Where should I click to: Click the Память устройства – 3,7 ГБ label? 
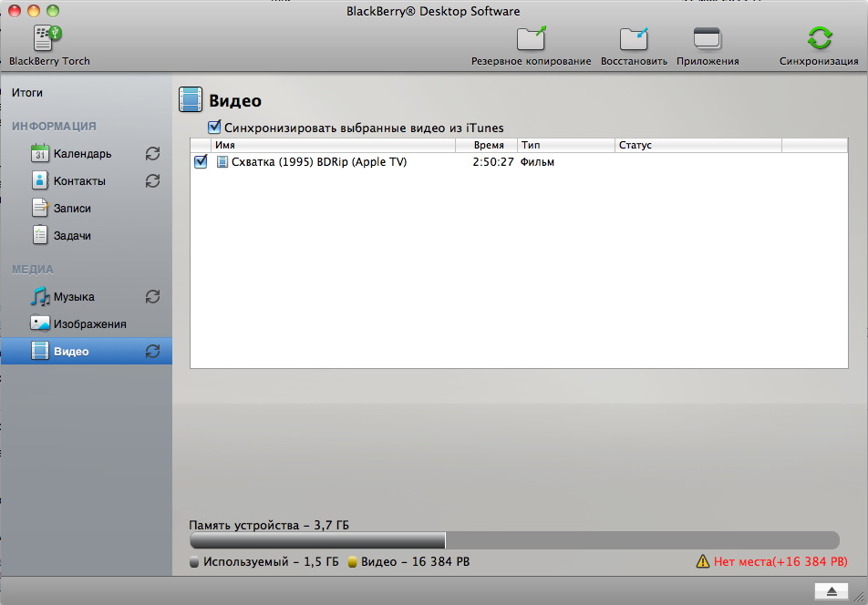tap(269, 526)
